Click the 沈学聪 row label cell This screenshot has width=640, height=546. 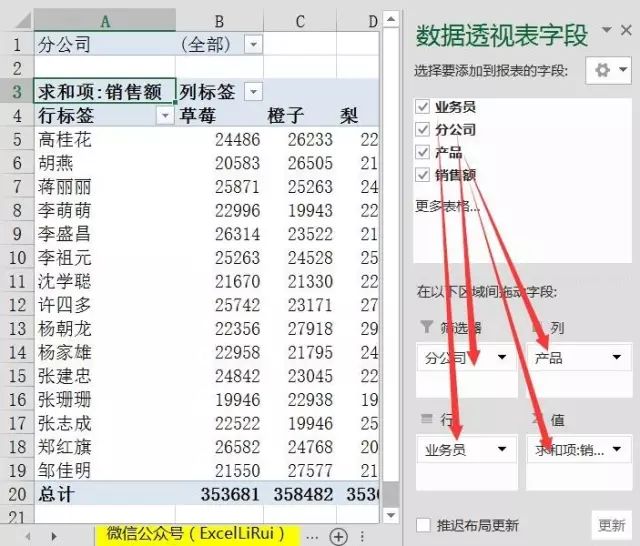[x=105, y=282]
